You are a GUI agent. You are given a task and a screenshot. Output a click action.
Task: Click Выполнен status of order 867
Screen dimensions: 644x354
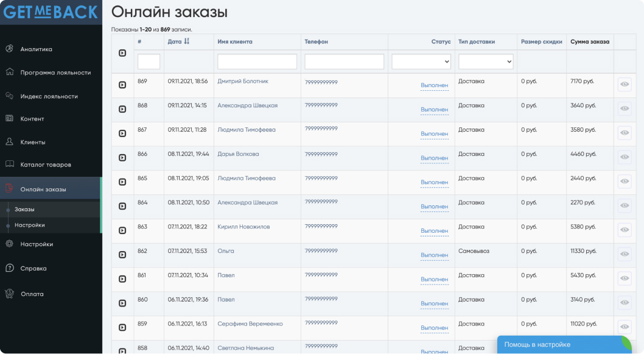pyautogui.click(x=434, y=134)
